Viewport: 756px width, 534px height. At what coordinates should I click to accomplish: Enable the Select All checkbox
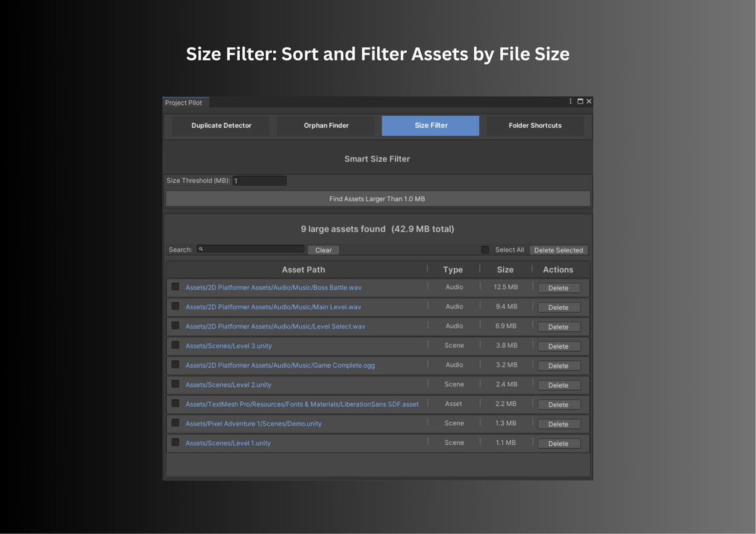point(485,250)
